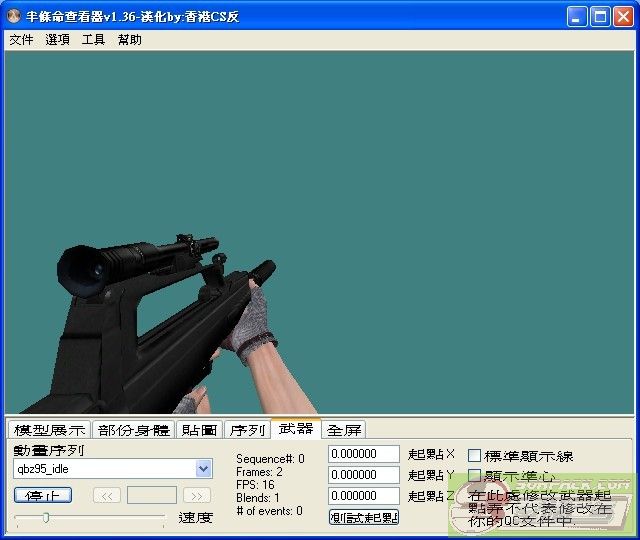The height and width of the screenshot is (540, 640).
Task: Maximize the model viewer window
Action: 600,17
